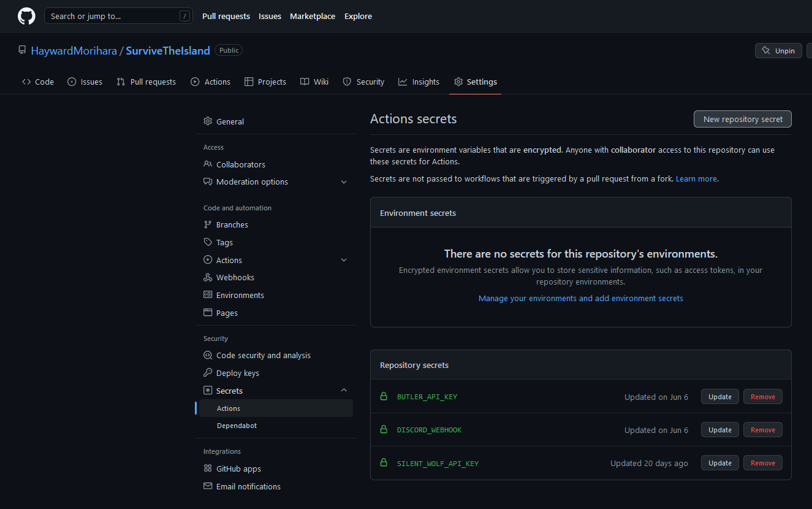The height and width of the screenshot is (509, 812).
Task: Remove the BUTLER_API_KEY secret
Action: point(763,397)
